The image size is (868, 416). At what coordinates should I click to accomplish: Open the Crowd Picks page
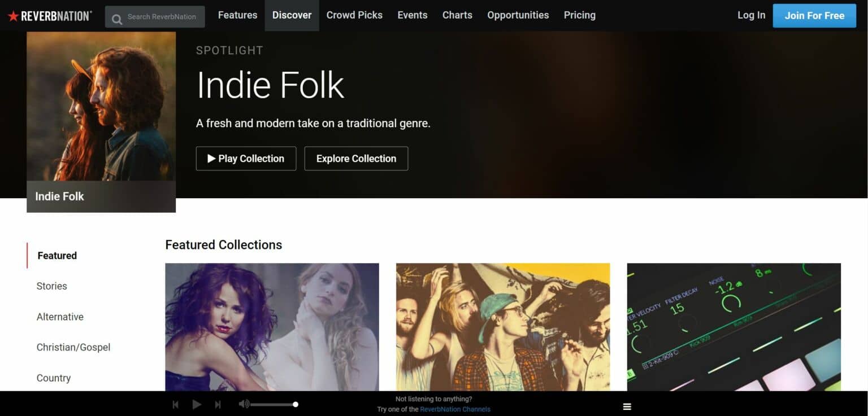click(354, 15)
